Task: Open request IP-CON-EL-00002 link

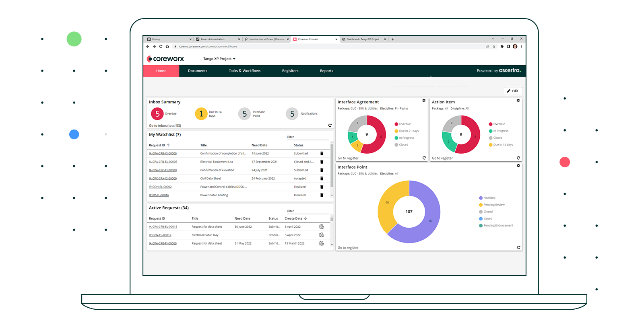Action: 160,187
